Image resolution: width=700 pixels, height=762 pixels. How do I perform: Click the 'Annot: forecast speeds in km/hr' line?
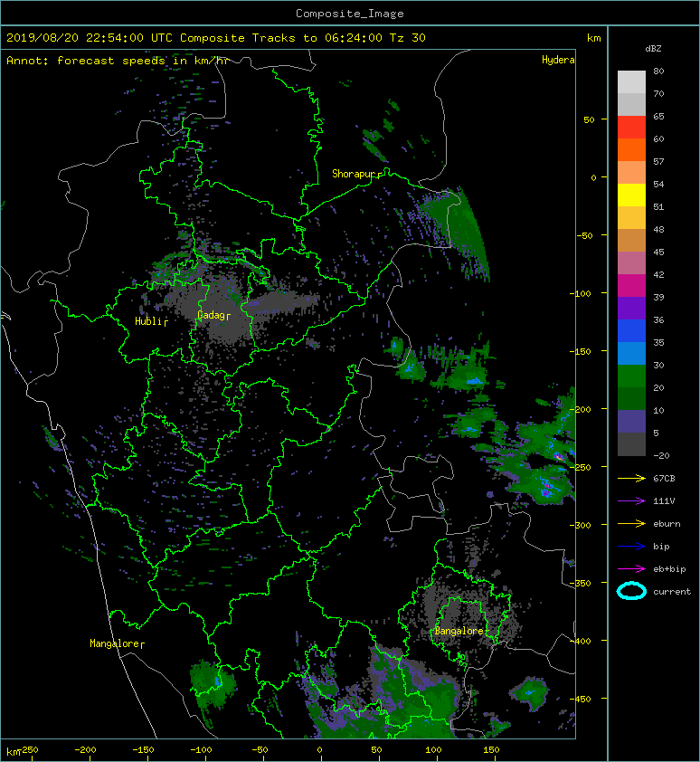[118, 61]
